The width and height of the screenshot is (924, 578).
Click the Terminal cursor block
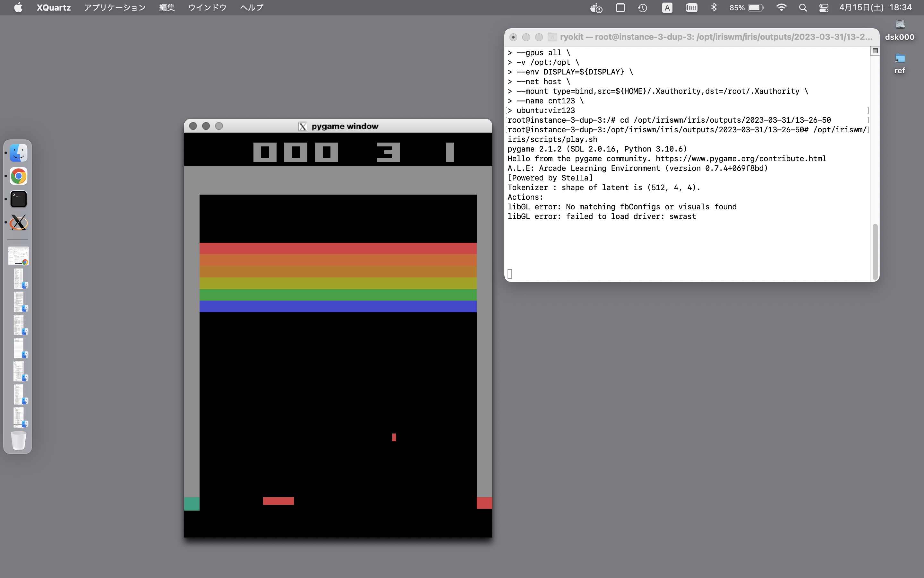point(510,274)
